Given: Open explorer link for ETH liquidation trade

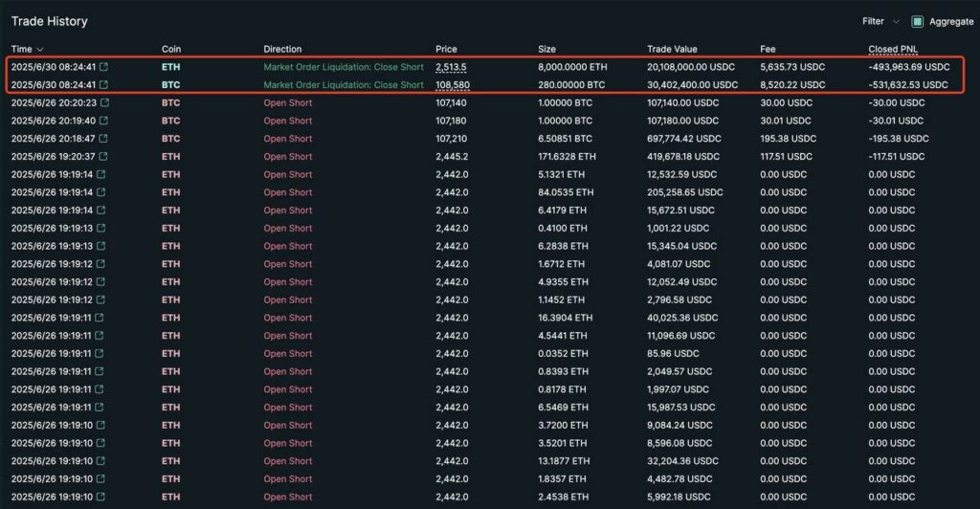Looking at the screenshot, I should (103, 67).
